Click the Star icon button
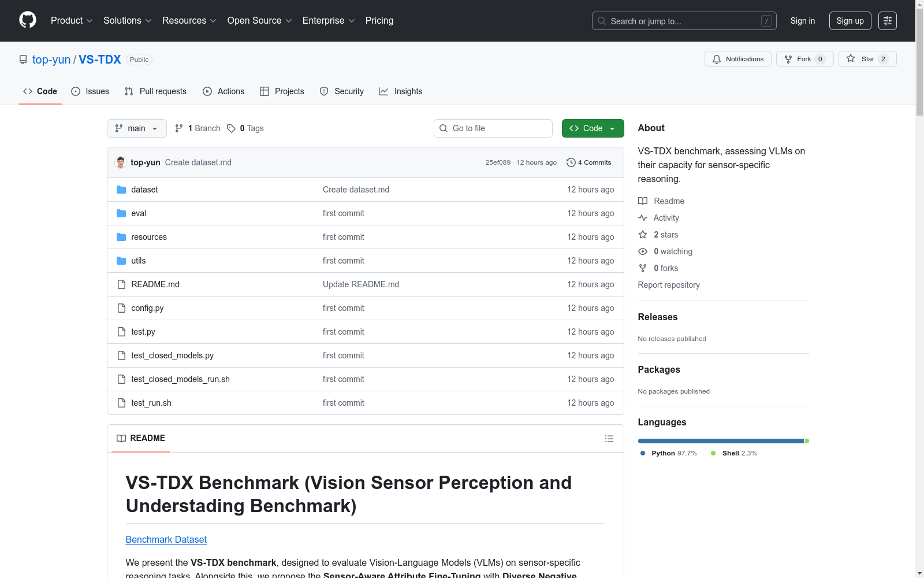 [x=867, y=59]
